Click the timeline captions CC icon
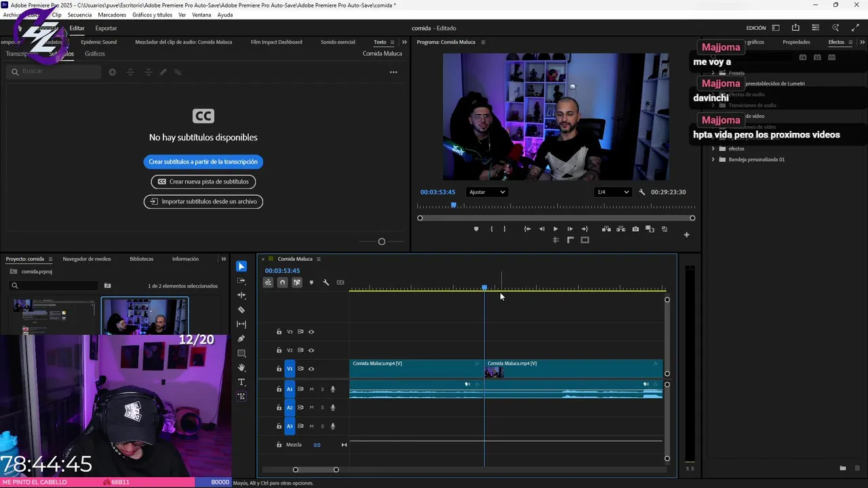This screenshot has width=868, height=488. coord(340,283)
